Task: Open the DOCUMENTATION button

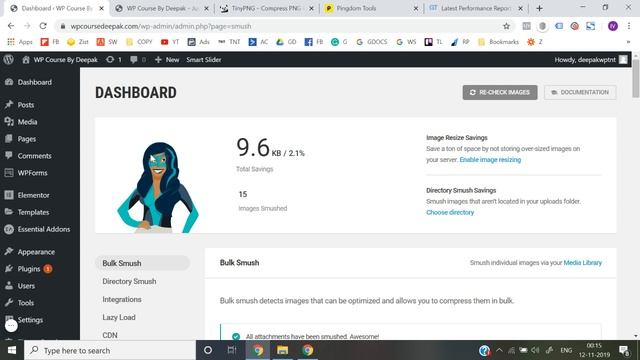Action: (x=580, y=92)
